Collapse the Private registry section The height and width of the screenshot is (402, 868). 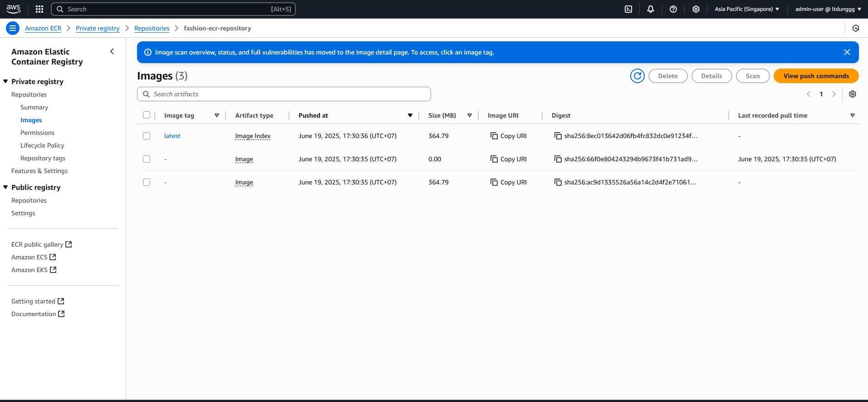[5, 81]
